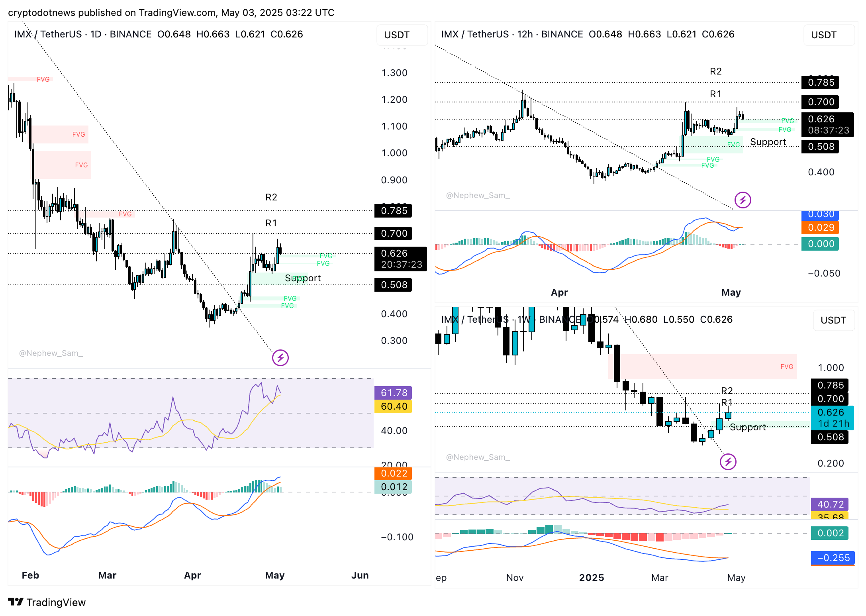The image size is (866, 616).
Task: Click the lightning icon on daily chart
Action: click(x=280, y=357)
